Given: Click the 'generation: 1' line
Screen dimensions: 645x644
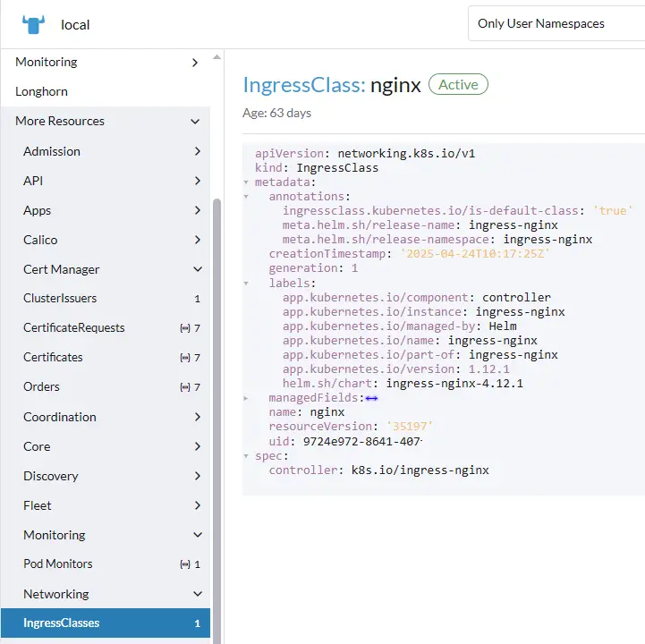Looking at the screenshot, I should coord(313,268).
